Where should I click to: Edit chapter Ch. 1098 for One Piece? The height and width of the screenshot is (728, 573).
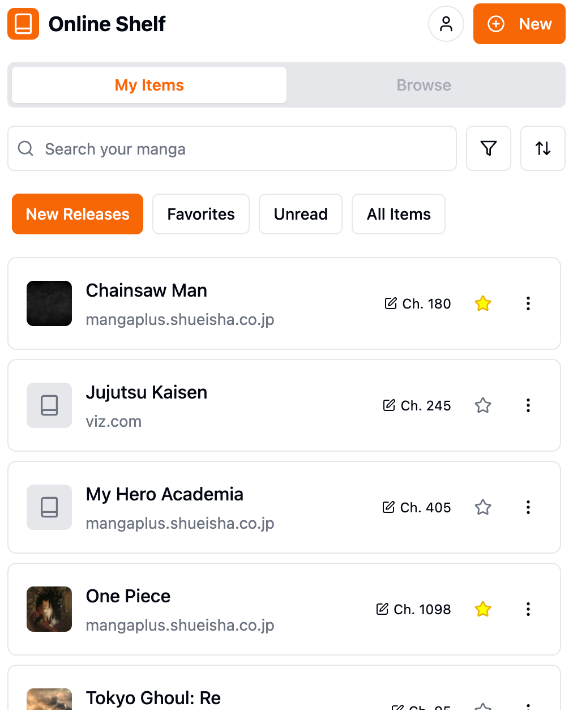pyautogui.click(x=414, y=610)
